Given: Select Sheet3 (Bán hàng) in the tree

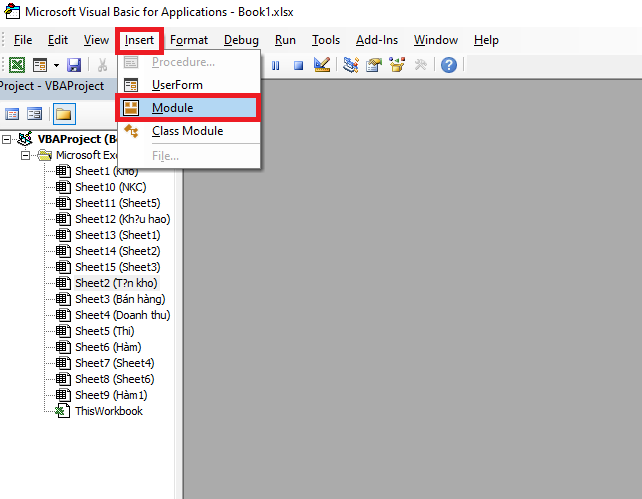Looking at the screenshot, I should pyautogui.click(x=120, y=299).
